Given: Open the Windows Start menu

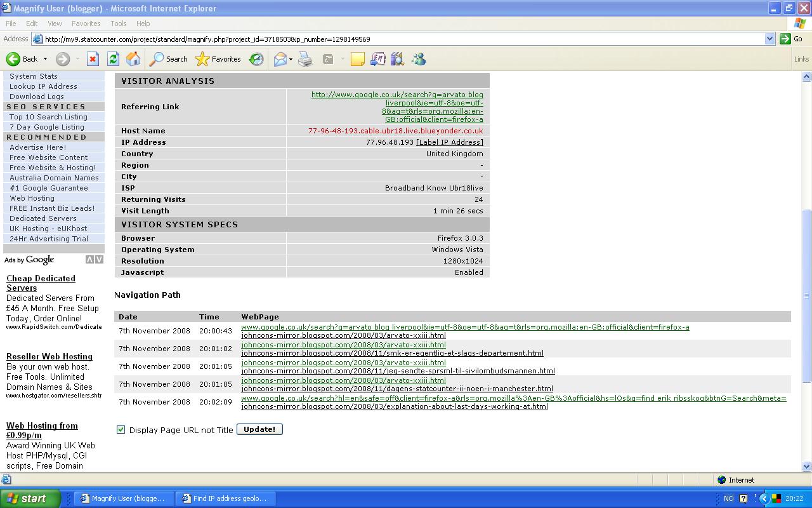Looking at the screenshot, I should (x=30, y=498).
